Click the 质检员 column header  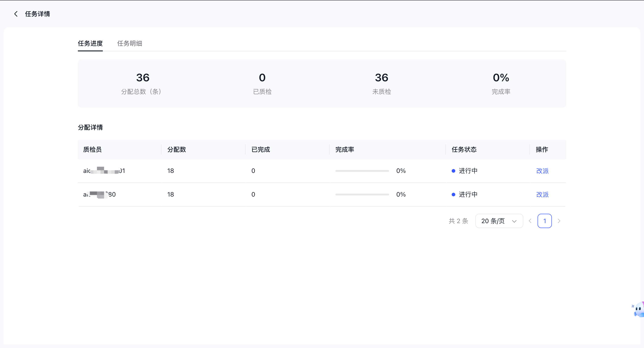click(92, 149)
